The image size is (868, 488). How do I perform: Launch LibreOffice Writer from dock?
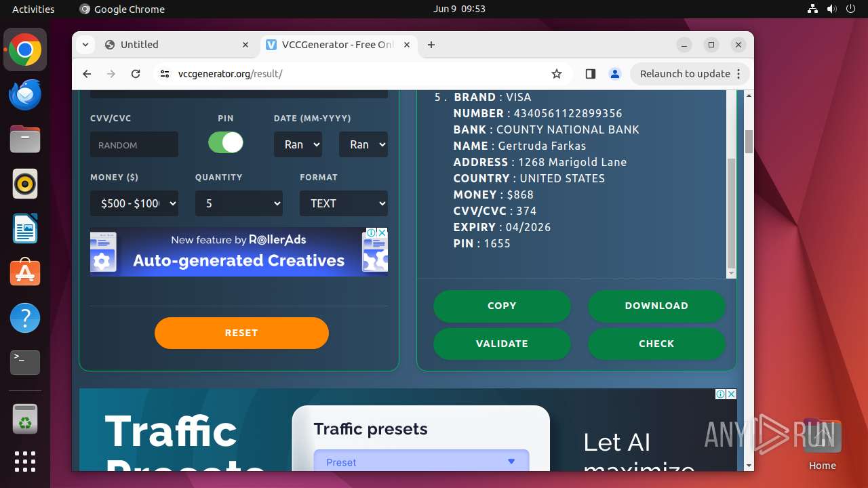tap(25, 228)
